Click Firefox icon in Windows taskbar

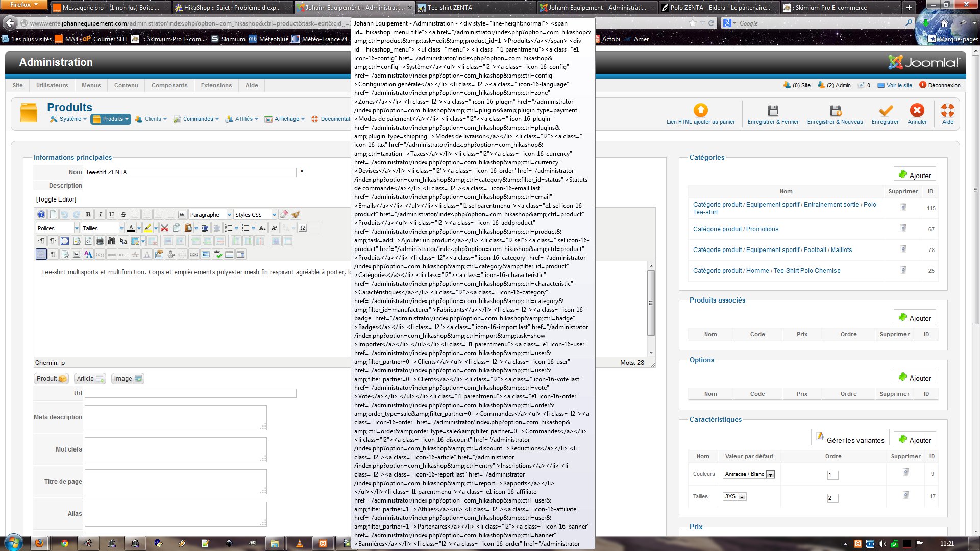click(x=39, y=543)
